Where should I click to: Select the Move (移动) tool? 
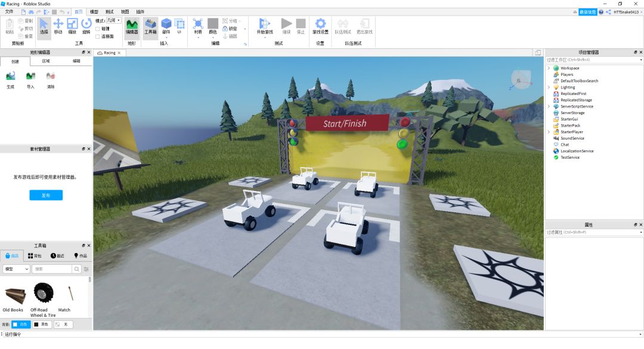(58, 26)
